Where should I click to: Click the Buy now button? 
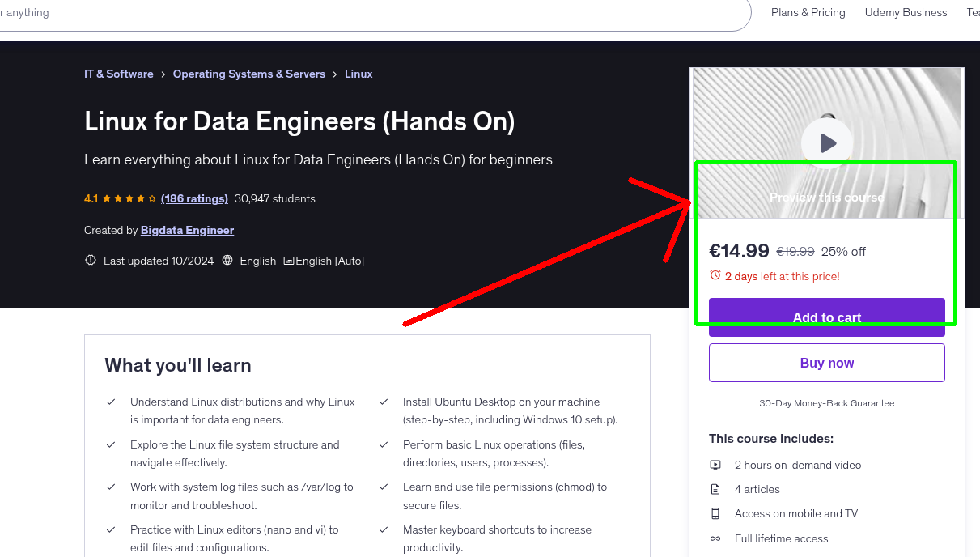(x=826, y=362)
